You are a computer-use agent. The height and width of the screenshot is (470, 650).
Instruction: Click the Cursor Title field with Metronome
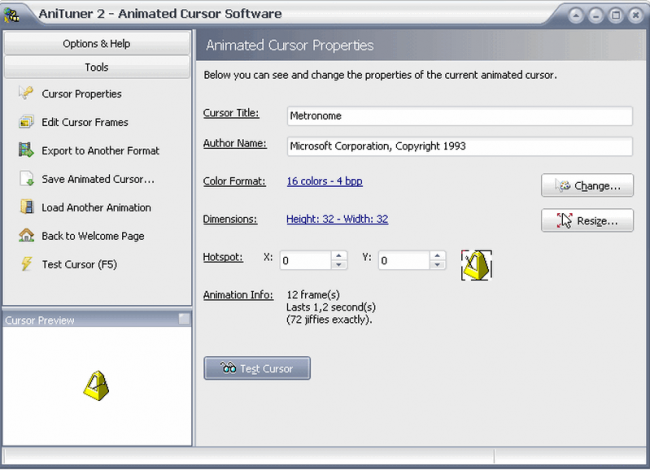[460, 116]
